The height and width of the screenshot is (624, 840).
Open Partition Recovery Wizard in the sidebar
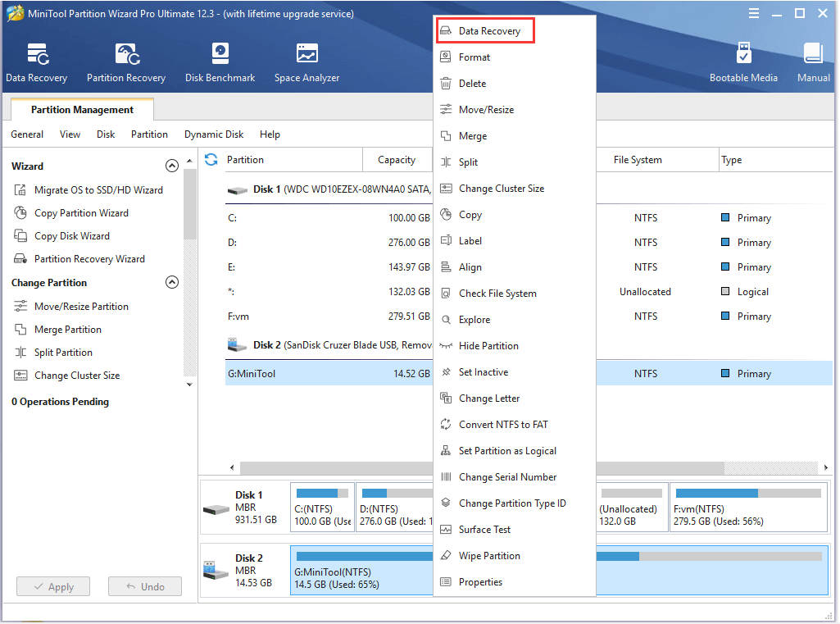tap(89, 259)
